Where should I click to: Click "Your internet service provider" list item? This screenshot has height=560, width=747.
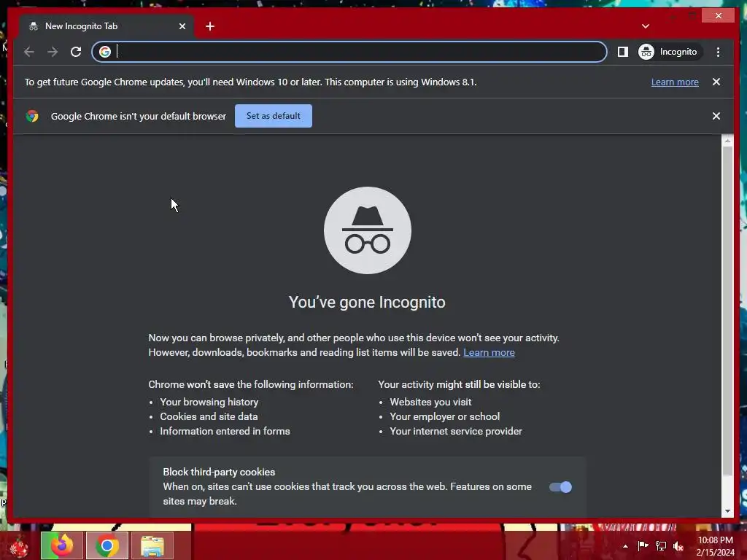[456, 431]
